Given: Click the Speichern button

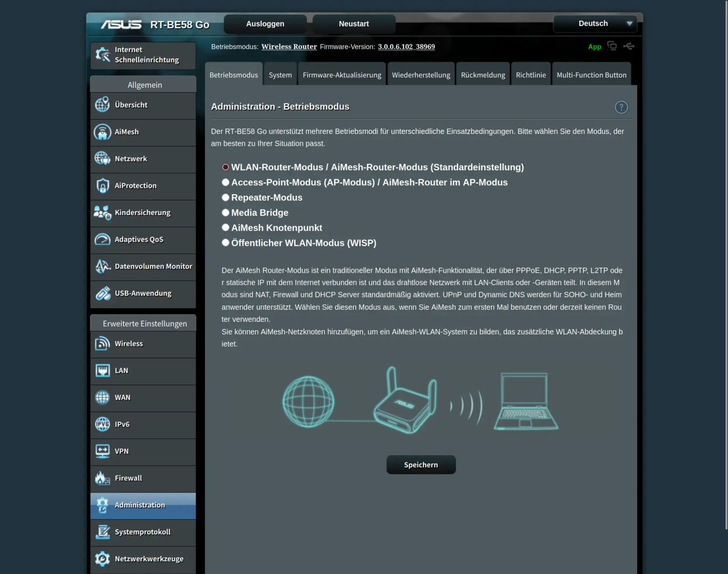Looking at the screenshot, I should click(421, 465).
